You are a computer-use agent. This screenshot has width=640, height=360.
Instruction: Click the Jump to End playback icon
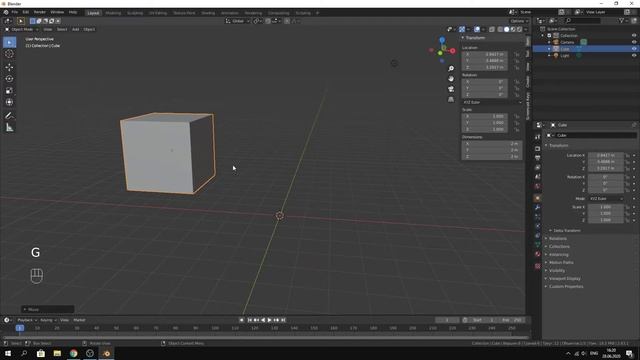click(283, 320)
